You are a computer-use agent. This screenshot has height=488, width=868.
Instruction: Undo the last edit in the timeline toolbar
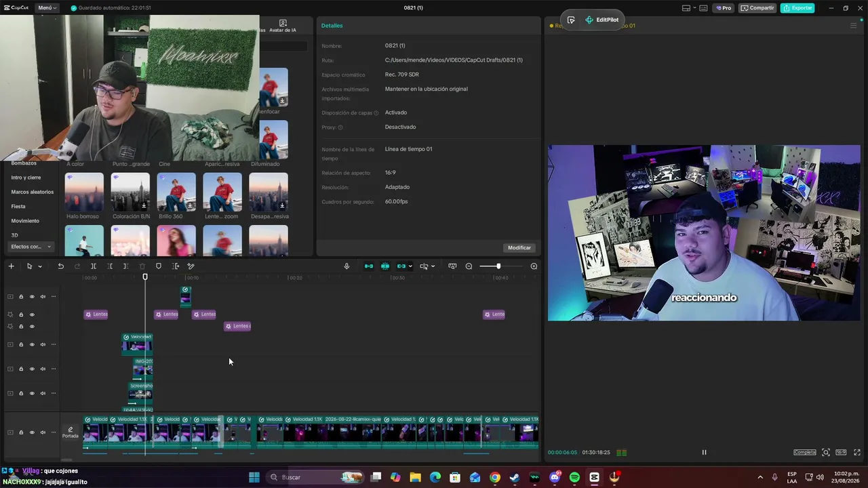60,266
